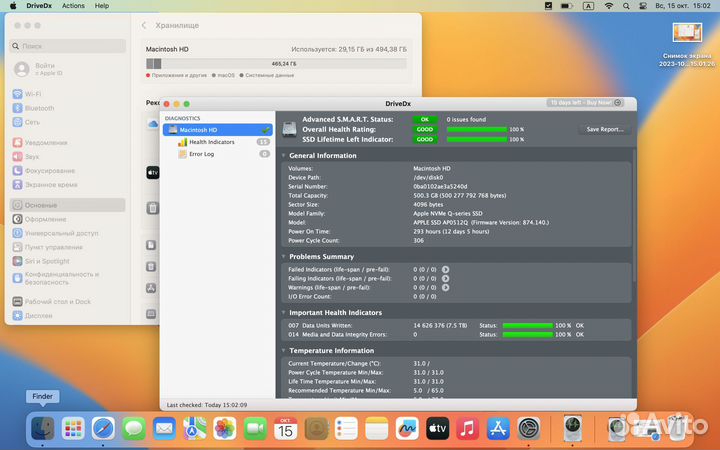
Task: Open Снимок экрана thumbnail on desktop
Action: click(687, 33)
